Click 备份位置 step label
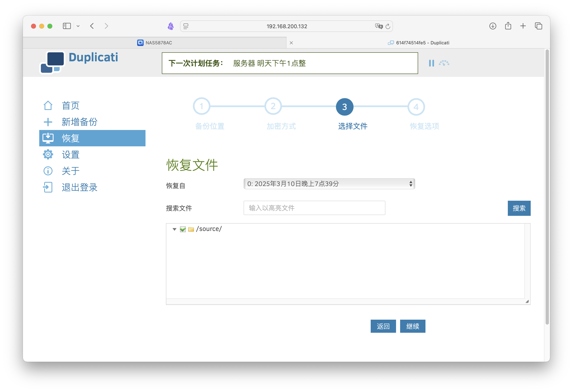The image size is (573, 392). point(210,126)
